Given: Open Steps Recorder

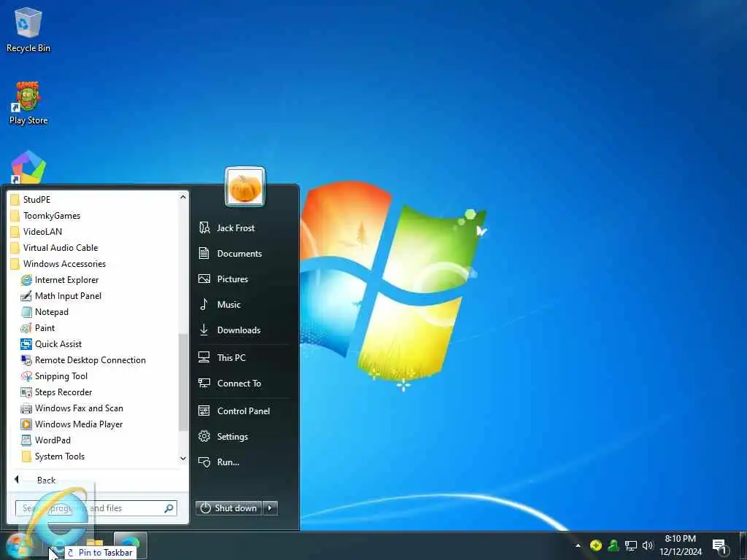Looking at the screenshot, I should [x=56, y=392].
